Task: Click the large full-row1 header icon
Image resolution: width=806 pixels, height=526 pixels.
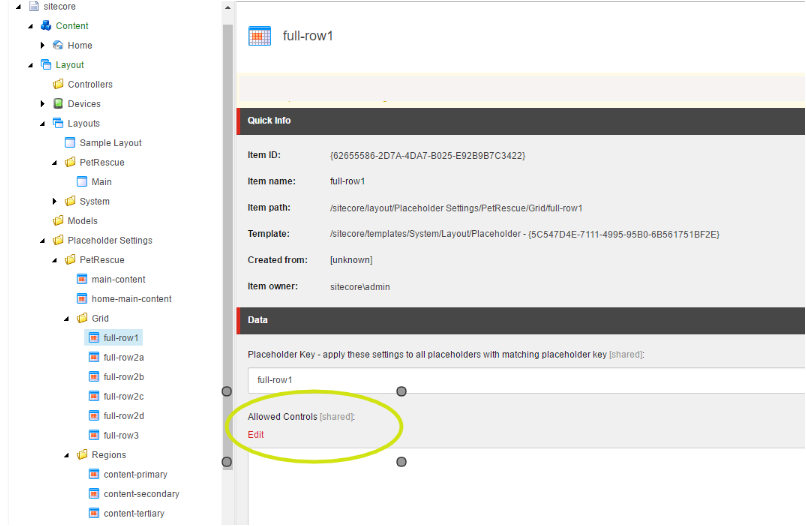Action: point(260,36)
